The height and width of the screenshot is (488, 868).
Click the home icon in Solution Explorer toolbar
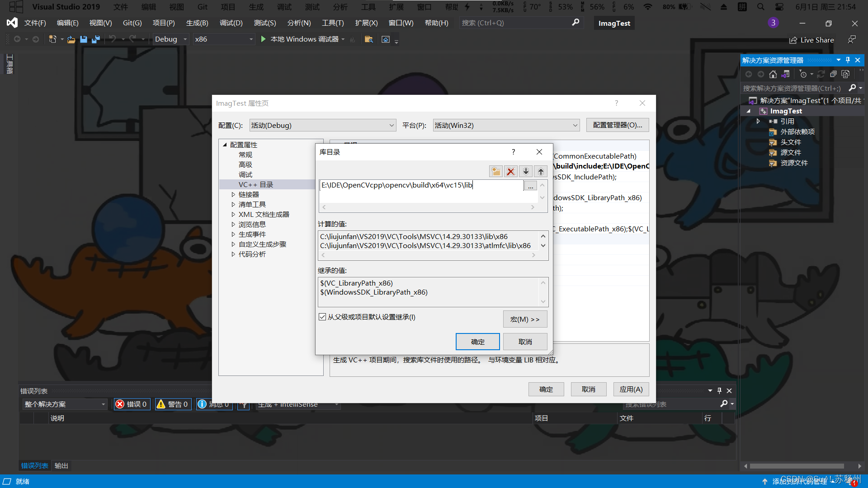(x=773, y=74)
